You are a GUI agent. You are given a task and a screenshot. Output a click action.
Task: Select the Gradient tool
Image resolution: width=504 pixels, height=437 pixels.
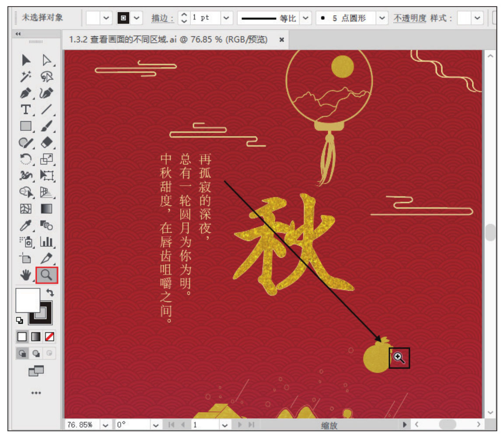46,209
